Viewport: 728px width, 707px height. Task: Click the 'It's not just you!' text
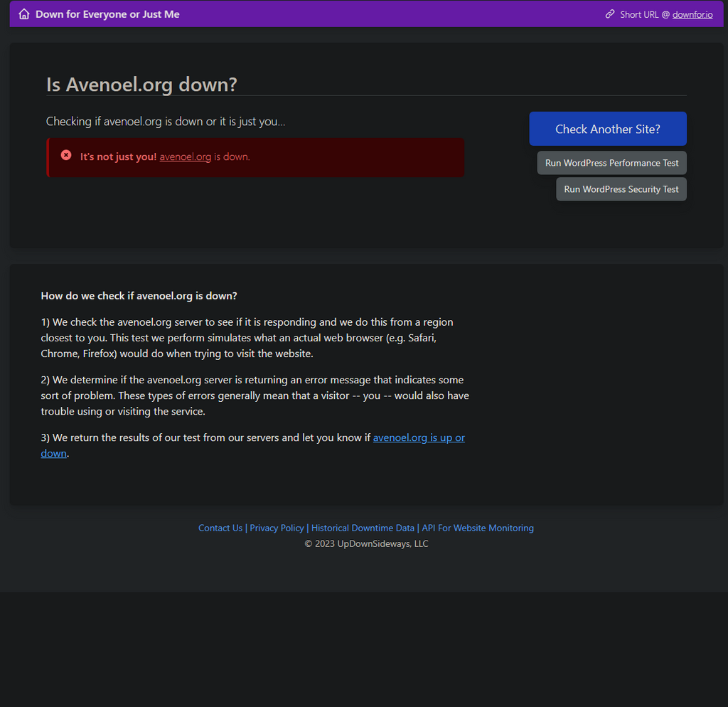coord(119,157)
